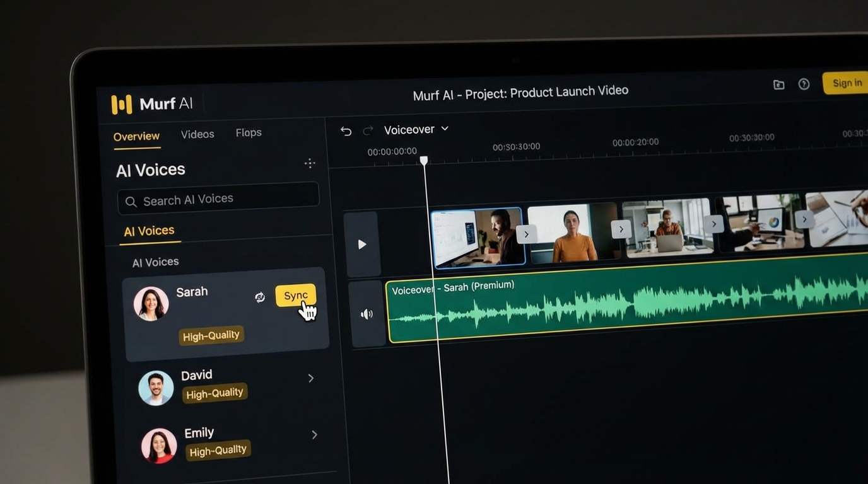The width and height of the screenshot is (868, 484).
Task: Open the project folder icon
Action: (x=779, y=84)
